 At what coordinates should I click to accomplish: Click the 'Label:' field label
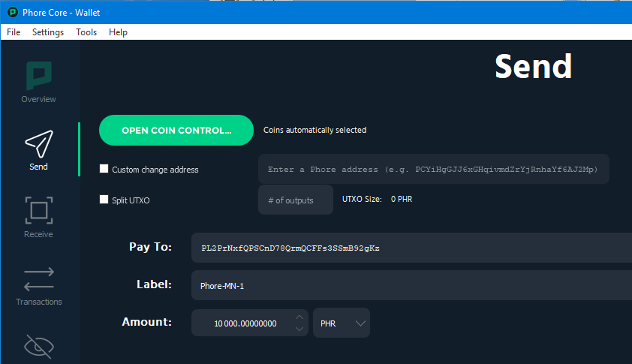[x=154, y=284]
